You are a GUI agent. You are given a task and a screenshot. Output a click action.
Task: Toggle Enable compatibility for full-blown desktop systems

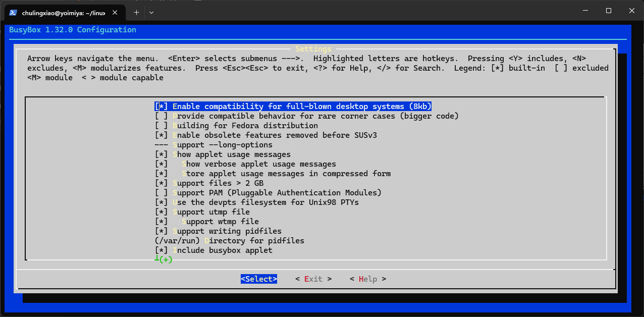[x=293, y=107]
